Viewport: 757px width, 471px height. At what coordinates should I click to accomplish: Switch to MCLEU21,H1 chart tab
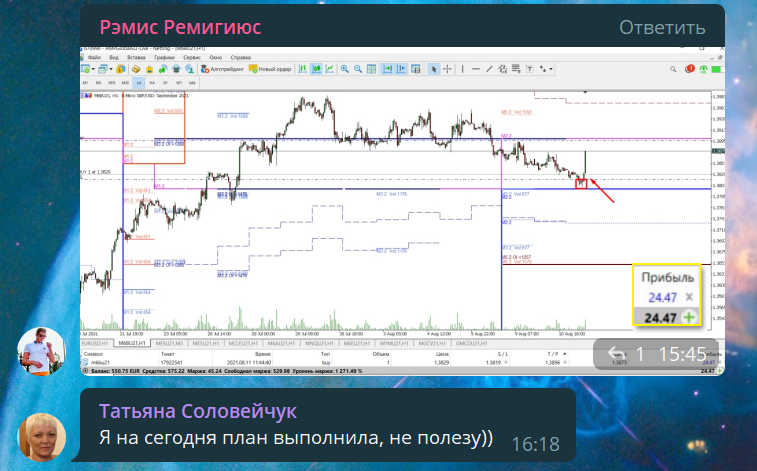click(x=243, y=343)
